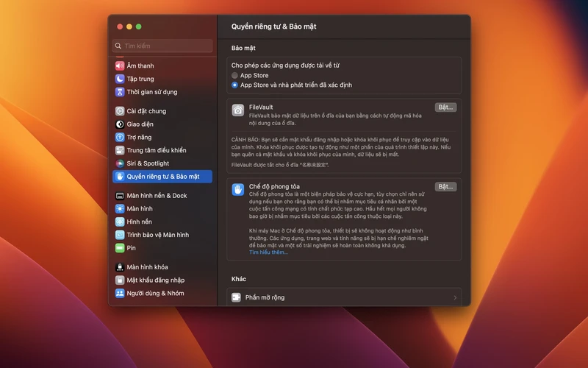The height and width of the screenshot is (368, 588).
Task: Click the Màn hình khóa lock icon
Action: coord(120,267)
